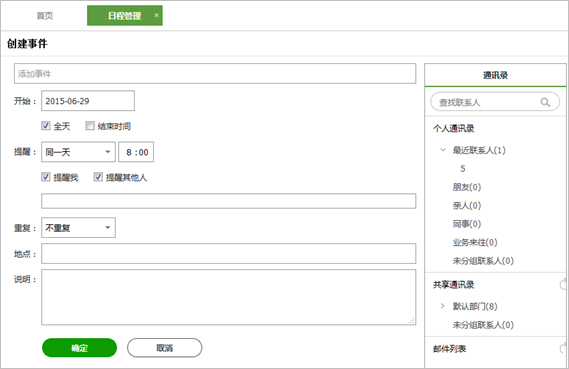Image resolution: width=569 pixels, height=369 pixels.
Task: Open the 亲人(0) group
Action: click(x=467, y=206)
